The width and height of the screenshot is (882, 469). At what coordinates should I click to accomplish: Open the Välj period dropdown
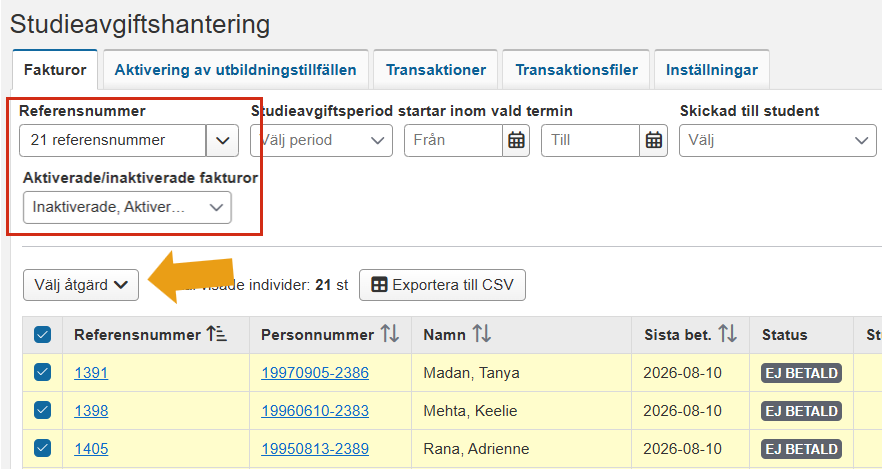pyautogui.click(x=321, y=140)
